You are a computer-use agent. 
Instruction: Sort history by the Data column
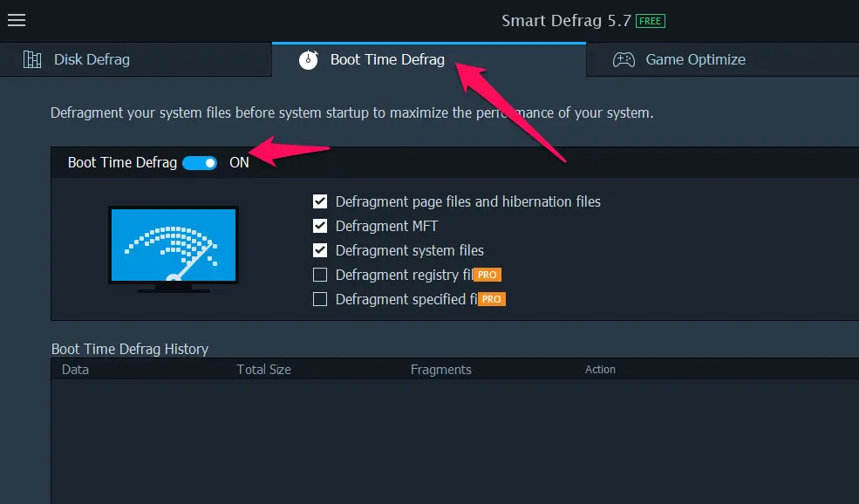click(75, 369)
